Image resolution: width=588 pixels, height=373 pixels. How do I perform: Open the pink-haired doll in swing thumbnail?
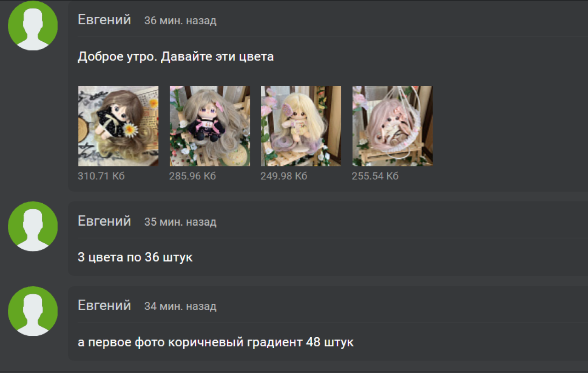[392, 126]
